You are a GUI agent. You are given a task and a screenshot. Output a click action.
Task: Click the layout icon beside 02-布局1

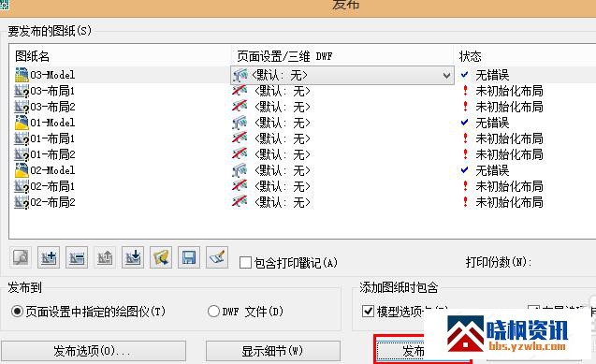22,187
